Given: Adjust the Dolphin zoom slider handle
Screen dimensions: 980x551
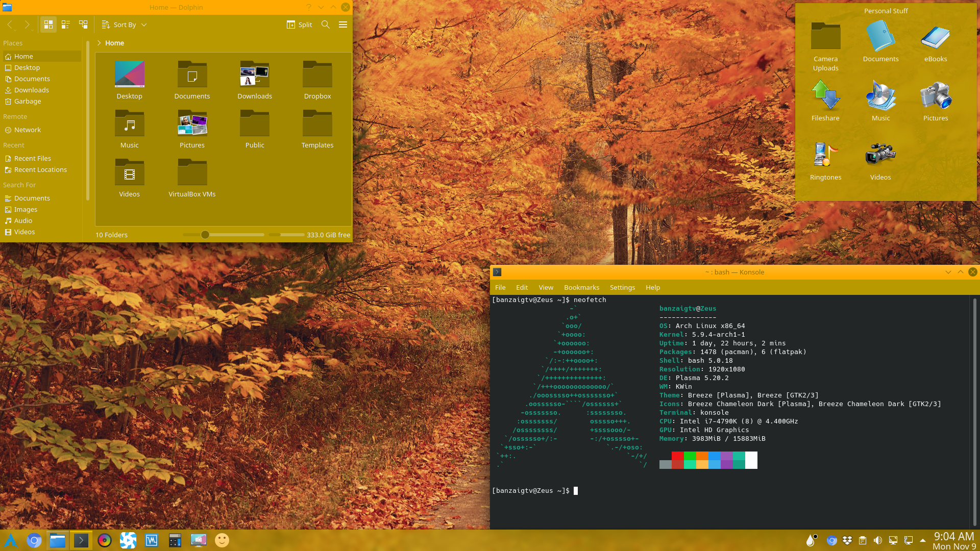Looking at the screenshot, I should 205,235.
